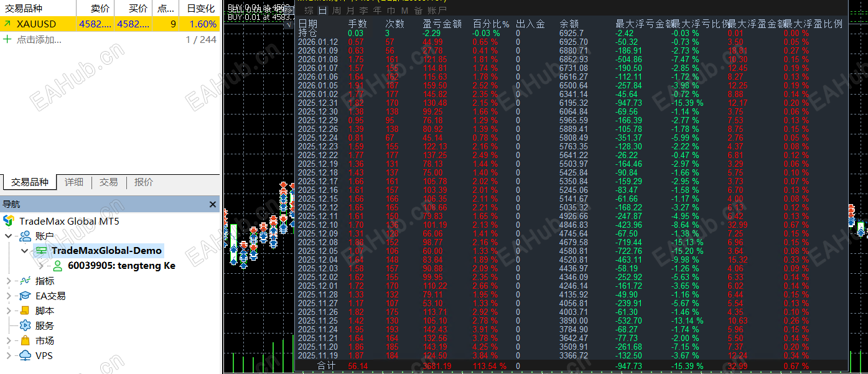
Task: Click the 市场 market shopping-bag icon
Action: (24, 341)
